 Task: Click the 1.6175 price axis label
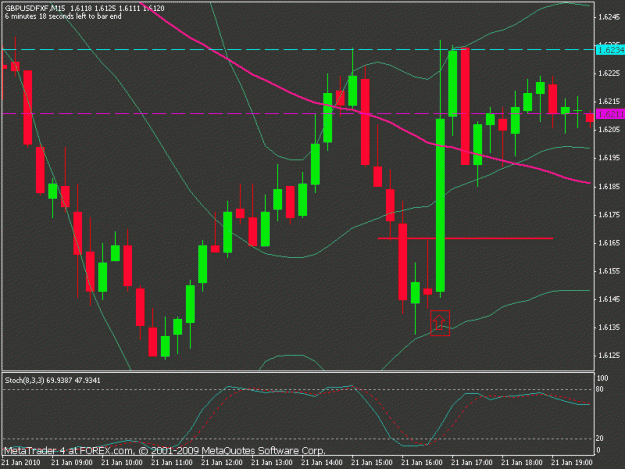tap(609, 215)
